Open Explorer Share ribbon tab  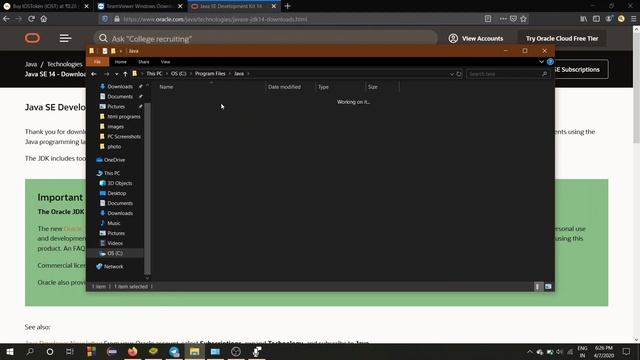[144, 62]
